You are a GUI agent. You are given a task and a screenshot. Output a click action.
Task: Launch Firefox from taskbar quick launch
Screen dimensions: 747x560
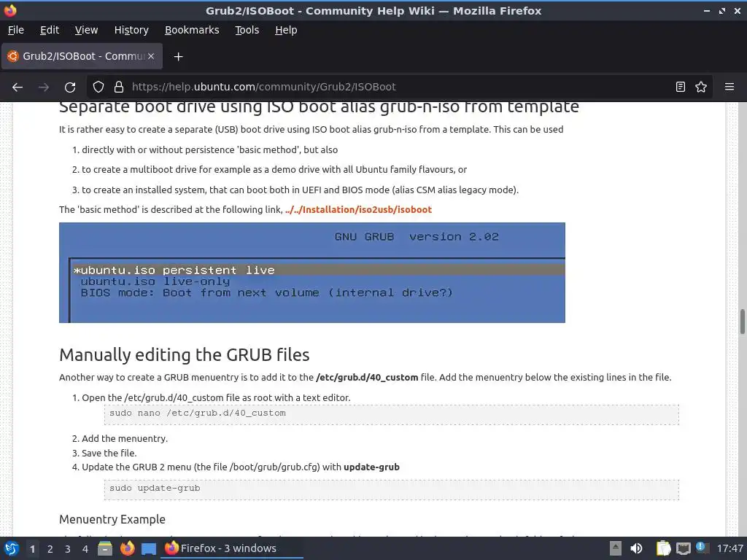[x=127, y=548]
